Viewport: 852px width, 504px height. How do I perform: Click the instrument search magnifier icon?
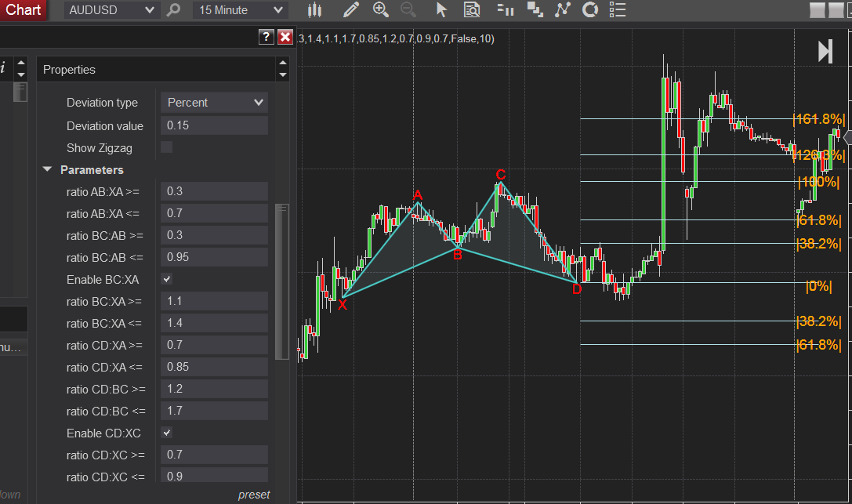click(x=173, y=9)
